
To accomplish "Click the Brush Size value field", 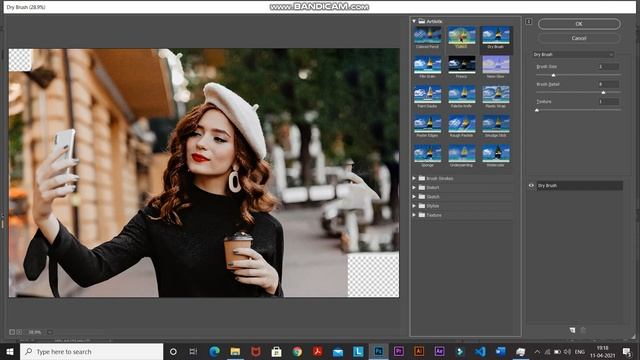I will point(608,67).
